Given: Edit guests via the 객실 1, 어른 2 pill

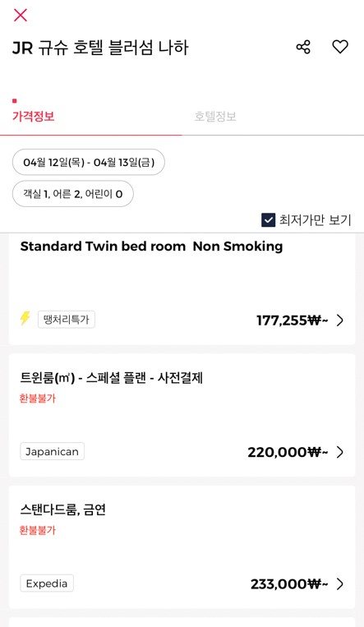Looking at the screenshot, I should coord(73,194).
